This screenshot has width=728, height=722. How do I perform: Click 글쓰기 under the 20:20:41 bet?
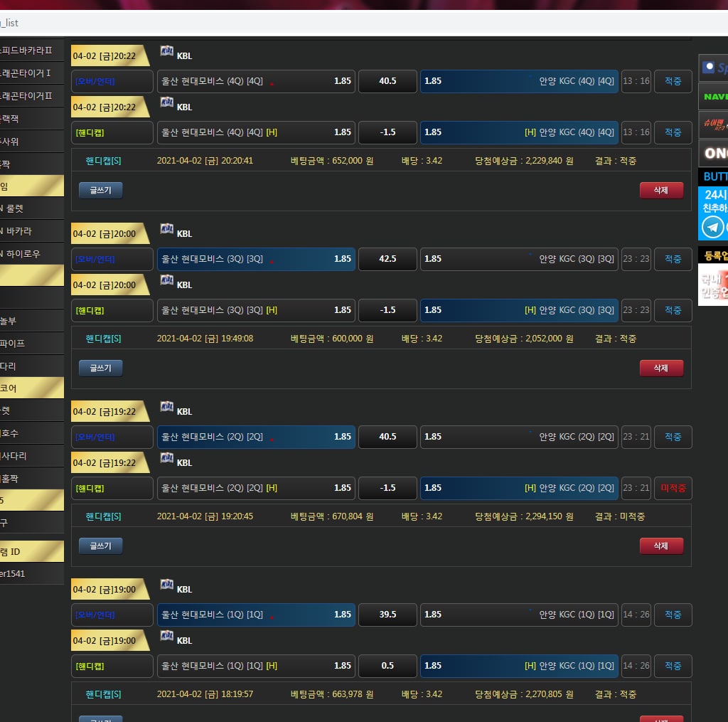(100, 190)
